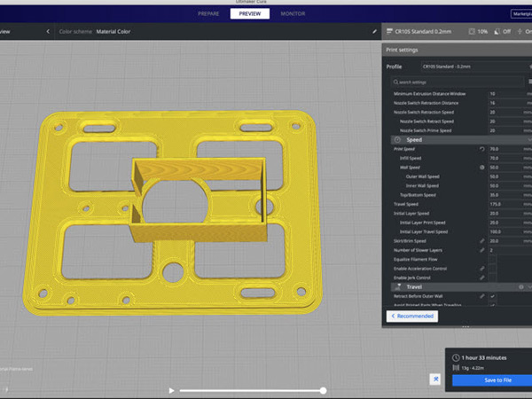Collapse the Speed settings section
This screenshot has height=399, width=532.
(414, 139)
